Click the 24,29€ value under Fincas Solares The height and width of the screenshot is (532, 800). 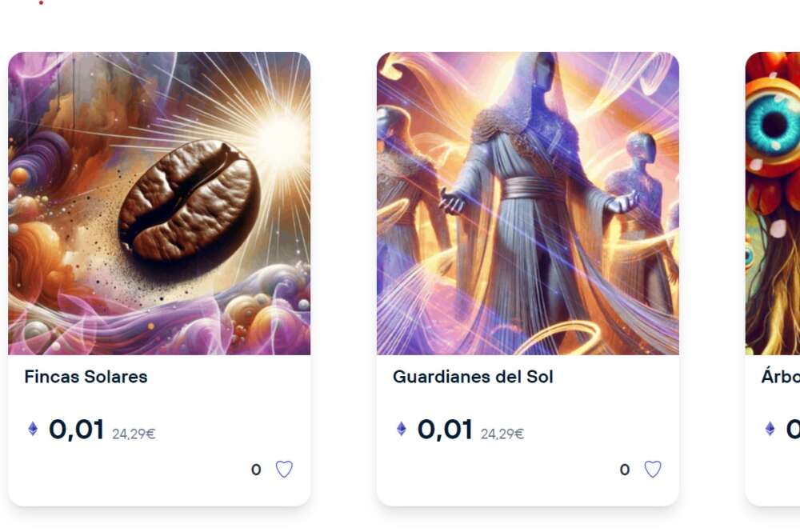[134, 434]
